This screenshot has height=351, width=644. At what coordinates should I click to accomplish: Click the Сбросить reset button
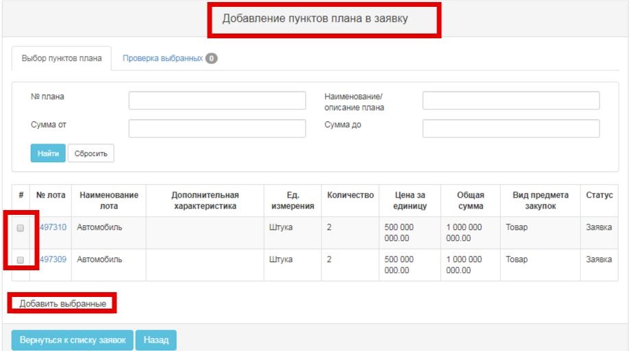90,153
